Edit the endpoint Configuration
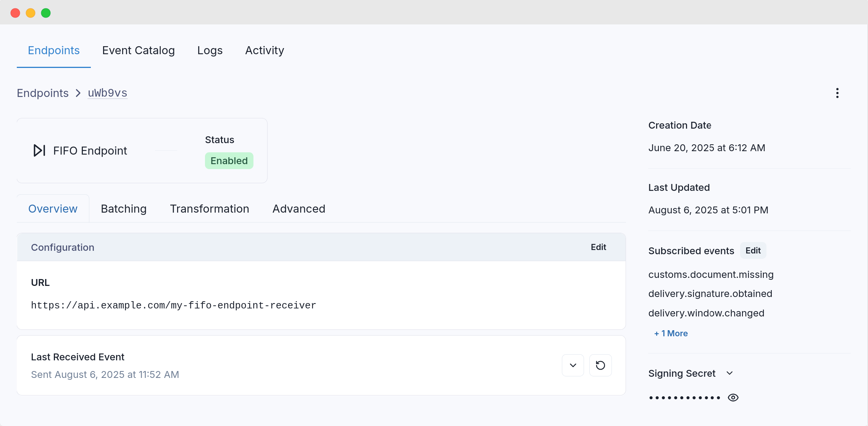The image size is (868, 426). coord(598,247)
